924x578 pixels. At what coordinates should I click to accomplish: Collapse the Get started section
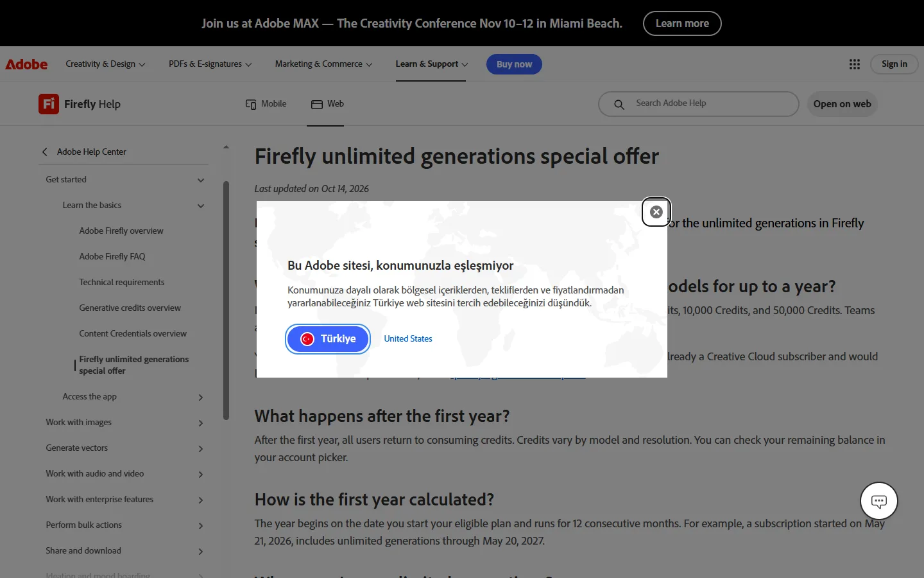pos(201,180)
